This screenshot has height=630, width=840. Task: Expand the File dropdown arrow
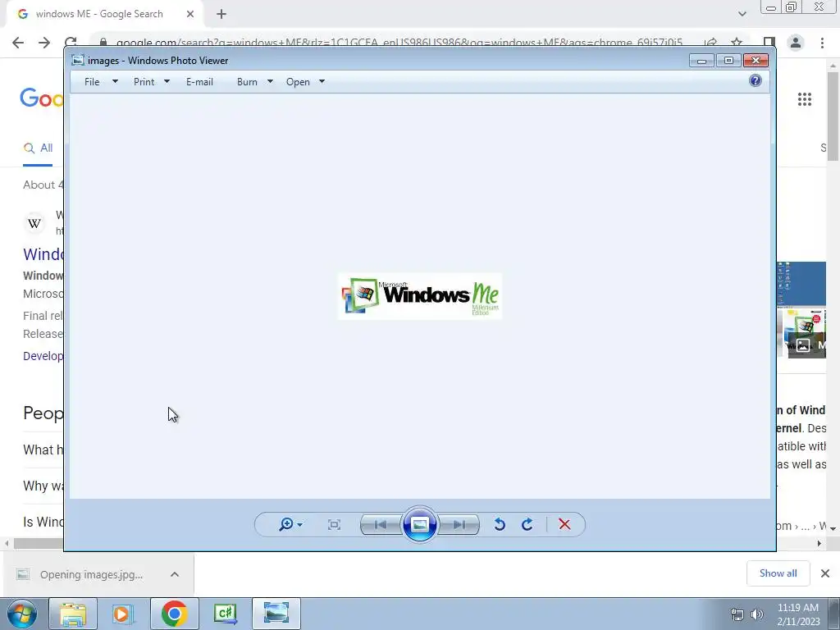tap(115, 81)
